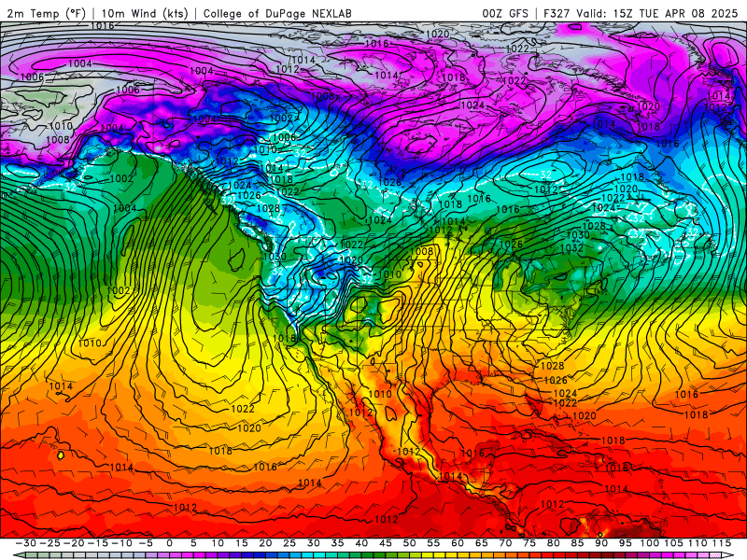Click the 75 label on the temperature colorbar
The image size is (747, 560).
pyautogui.click(x=529, y=543)
